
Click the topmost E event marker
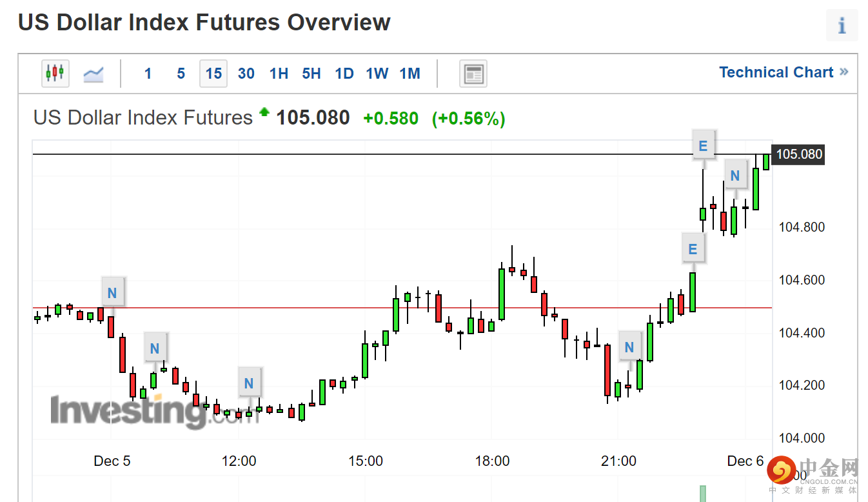[703, 146]
